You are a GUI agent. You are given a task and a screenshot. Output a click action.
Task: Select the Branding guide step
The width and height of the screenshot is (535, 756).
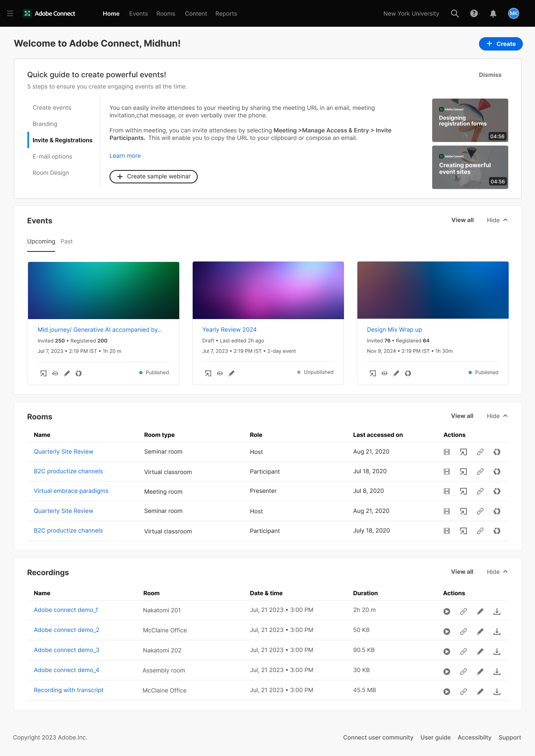(x=45, y=124)
